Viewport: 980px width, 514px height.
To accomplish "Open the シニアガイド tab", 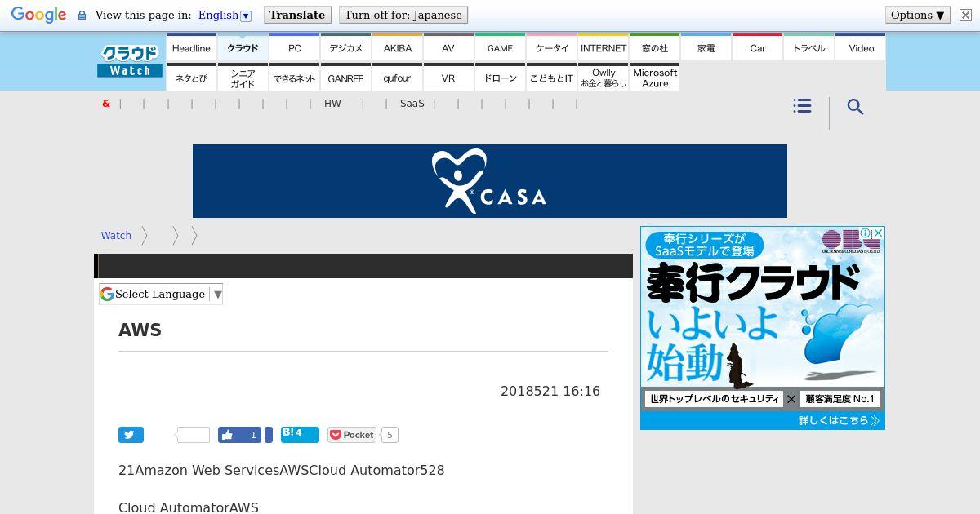I will [243, 78].
